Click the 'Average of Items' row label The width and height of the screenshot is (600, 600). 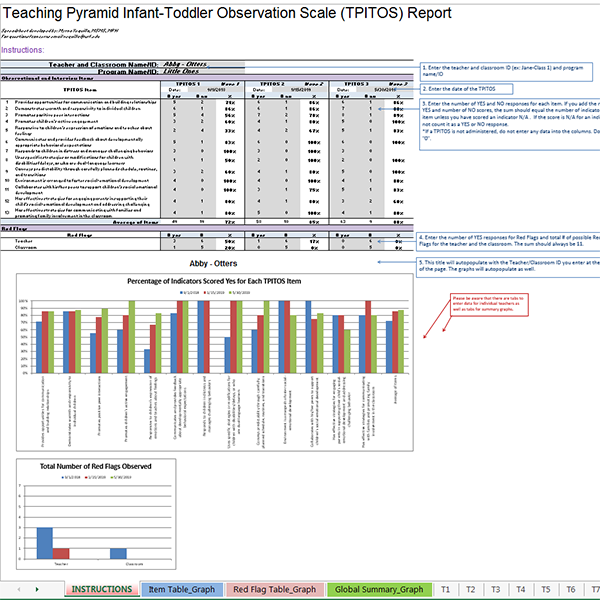coord(136,222)
